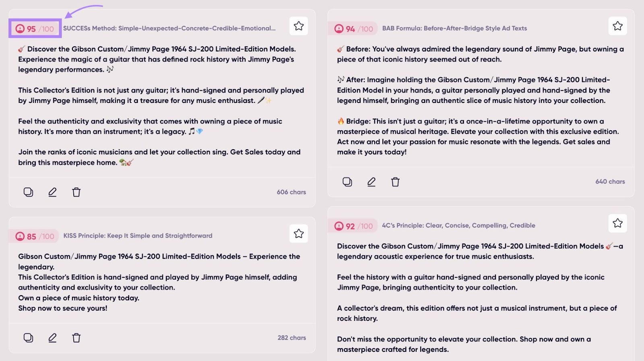Click the BAB Formula title label

point(454,28)
